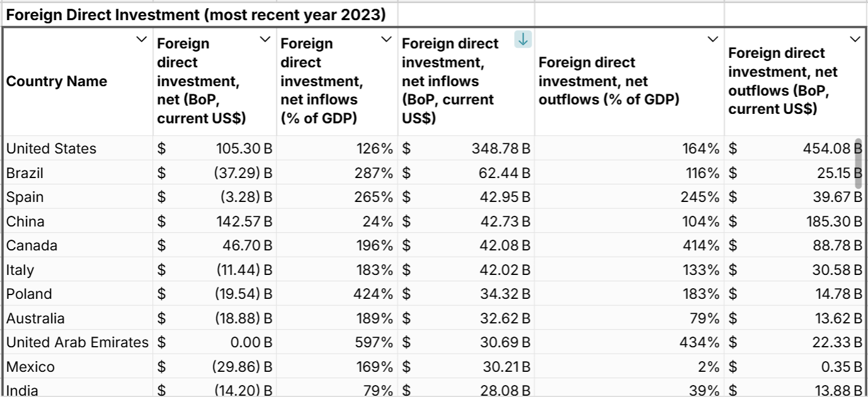Select Canada's FDI net value of 46.70 B
The width and height of the screenshot is (868, 397).
tap(214, 245)
